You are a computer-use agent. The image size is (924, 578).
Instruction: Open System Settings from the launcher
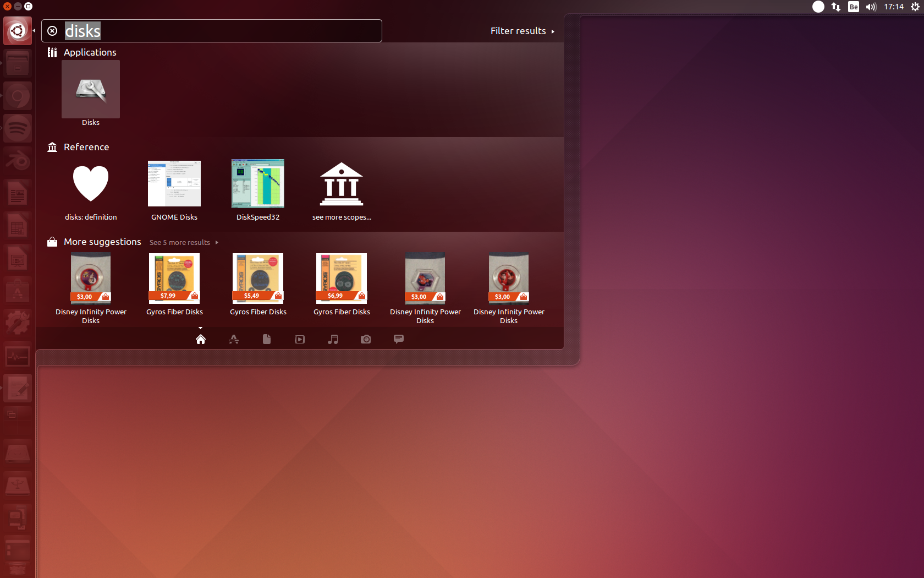pos(18,323)
